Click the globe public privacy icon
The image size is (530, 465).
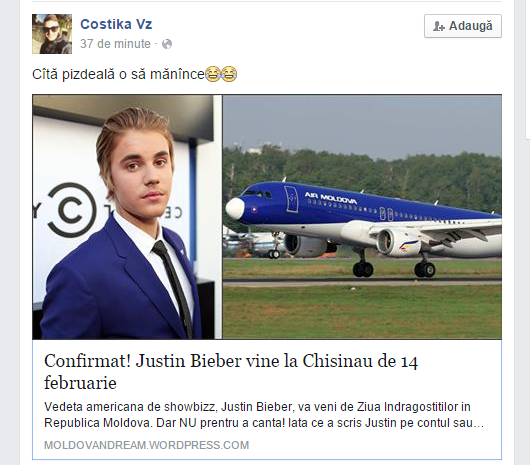[167, 44]
